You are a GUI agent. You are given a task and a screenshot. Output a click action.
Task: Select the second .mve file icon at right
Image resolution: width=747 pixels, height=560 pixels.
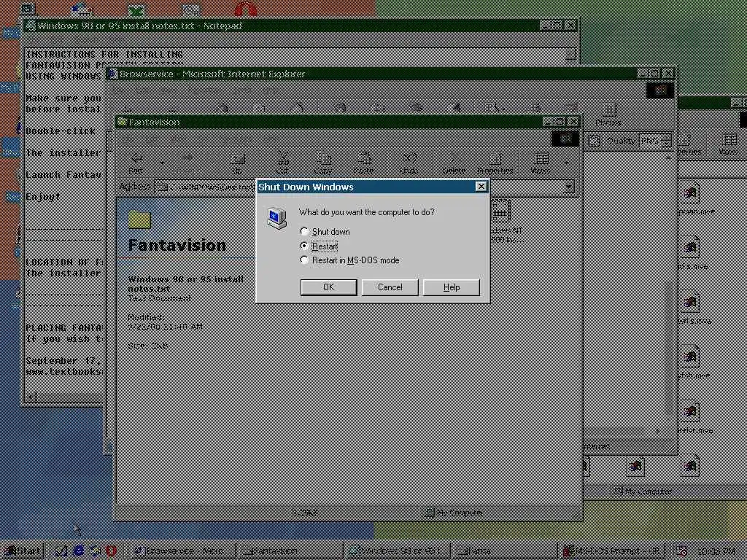click(690, 247)
